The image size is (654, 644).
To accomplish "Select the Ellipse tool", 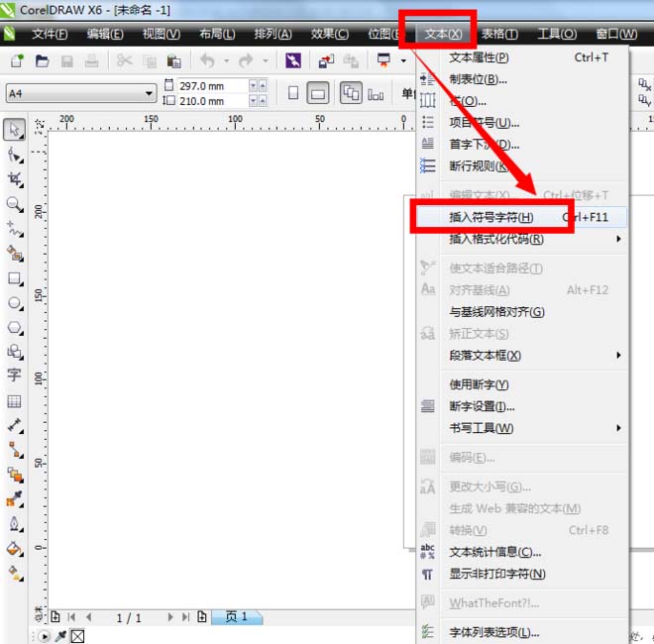I will (15, 303).
